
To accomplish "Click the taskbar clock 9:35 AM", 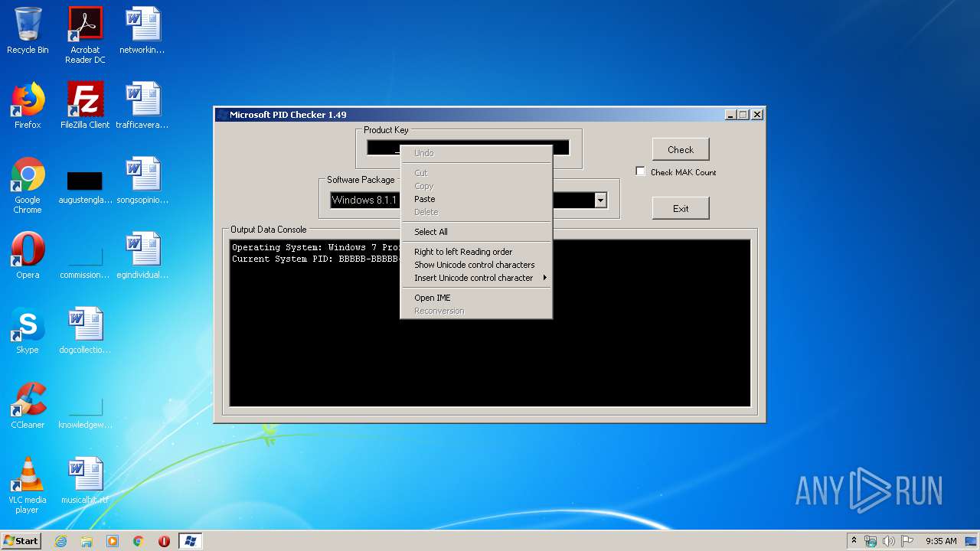I will click(941, 541).
